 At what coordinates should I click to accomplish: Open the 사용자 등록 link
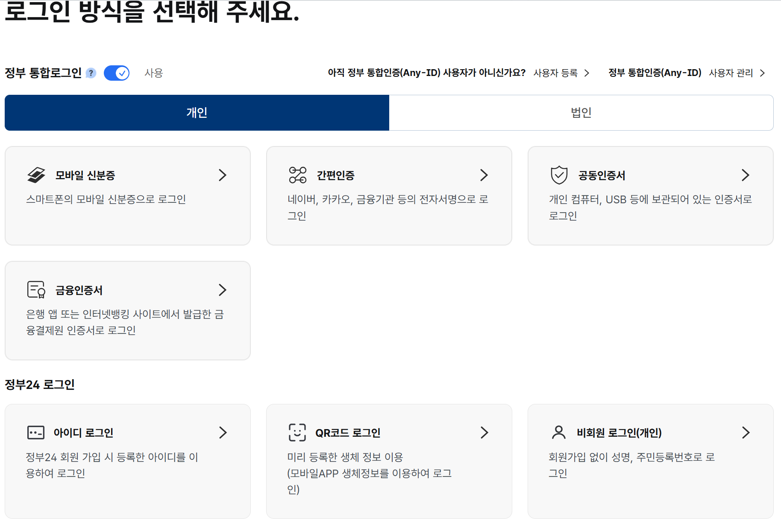555,73
